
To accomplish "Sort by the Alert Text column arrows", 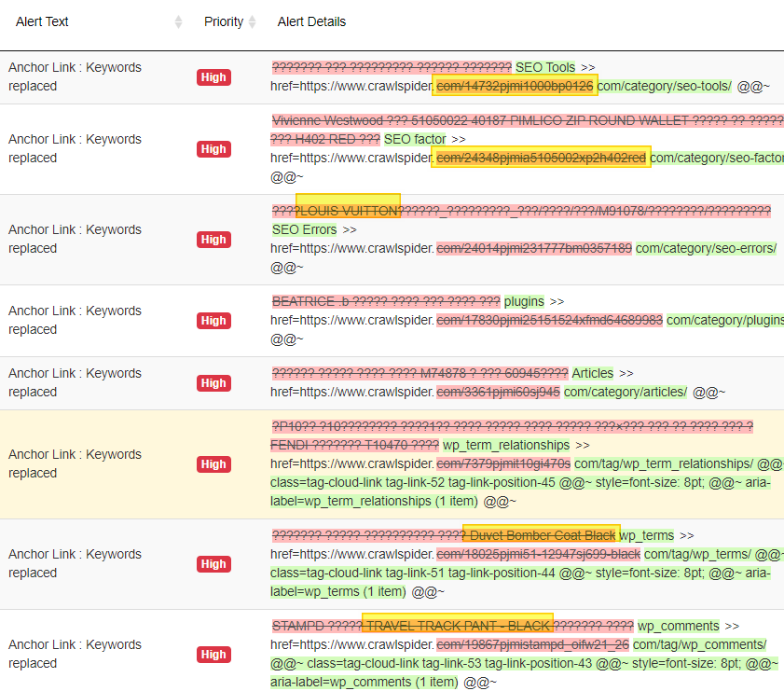I will (x=178, y=22).
